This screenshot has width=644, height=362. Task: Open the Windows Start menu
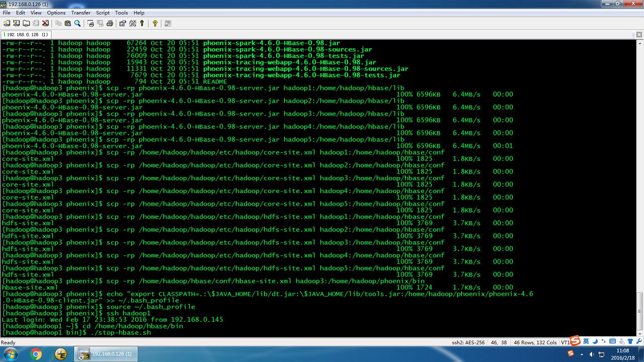point(10,354)
